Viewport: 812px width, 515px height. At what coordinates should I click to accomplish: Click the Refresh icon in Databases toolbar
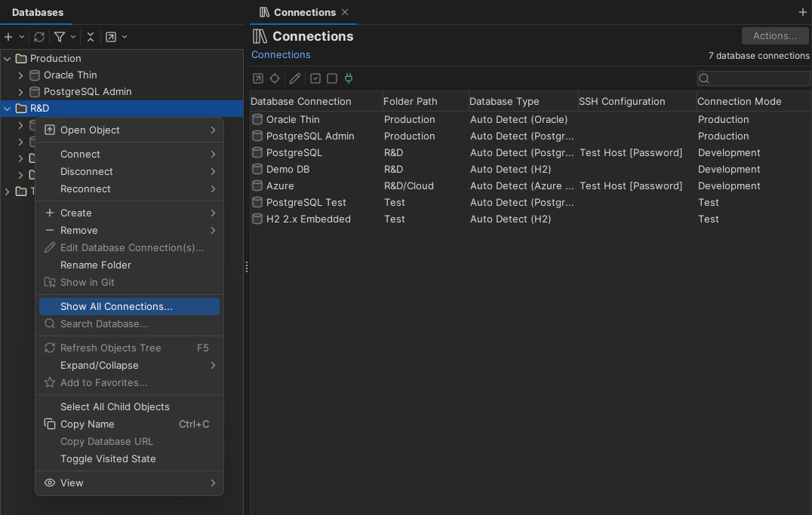pos(38,36)
